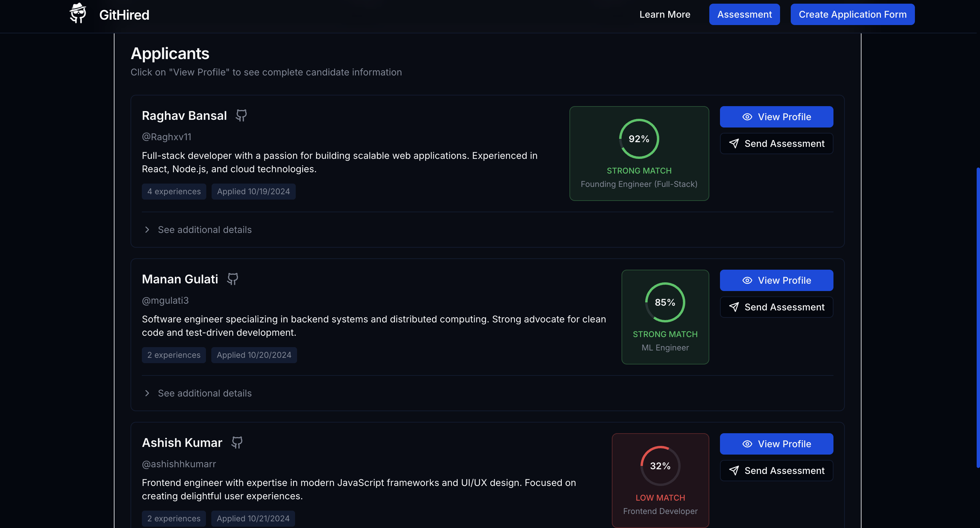This screenshot has width=980, height=528.
Task: Click eye icon on Manan's View Profile
Action: pyautogui.click(x=747, y=280)
